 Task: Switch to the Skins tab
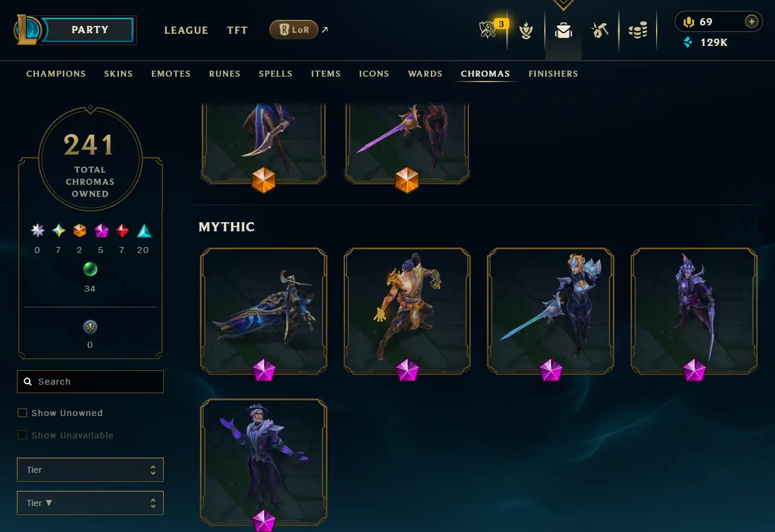tap(118, 74)
